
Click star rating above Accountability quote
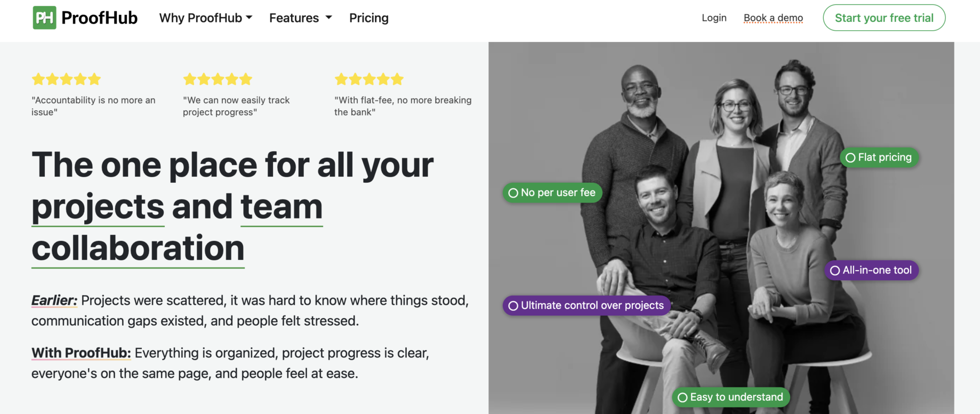point(66,79)
